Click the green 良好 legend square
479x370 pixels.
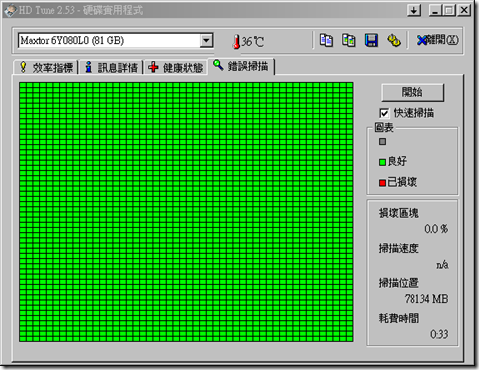[x=382, y=162]
